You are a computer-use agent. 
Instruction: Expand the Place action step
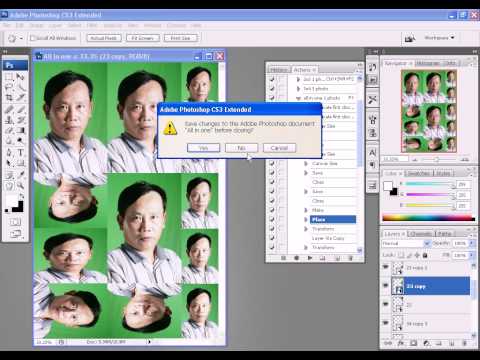point(306,219)
